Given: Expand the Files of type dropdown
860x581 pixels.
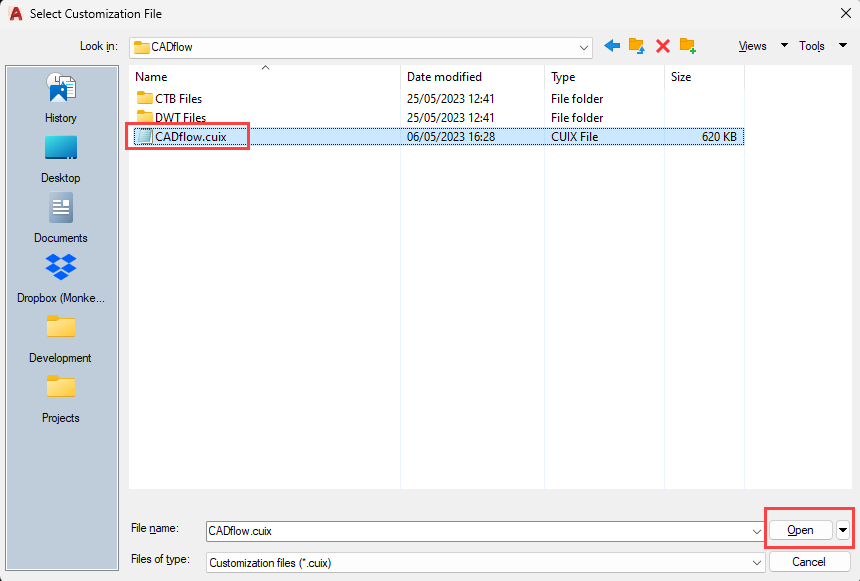Looking at the screenshot, I should click(x=756, y=563).
